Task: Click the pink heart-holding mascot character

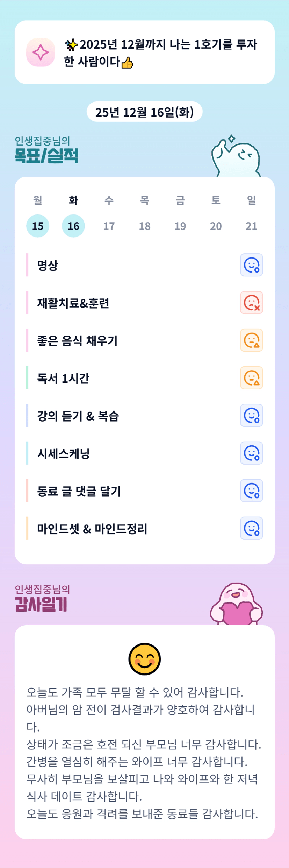Action: (237, 605)
